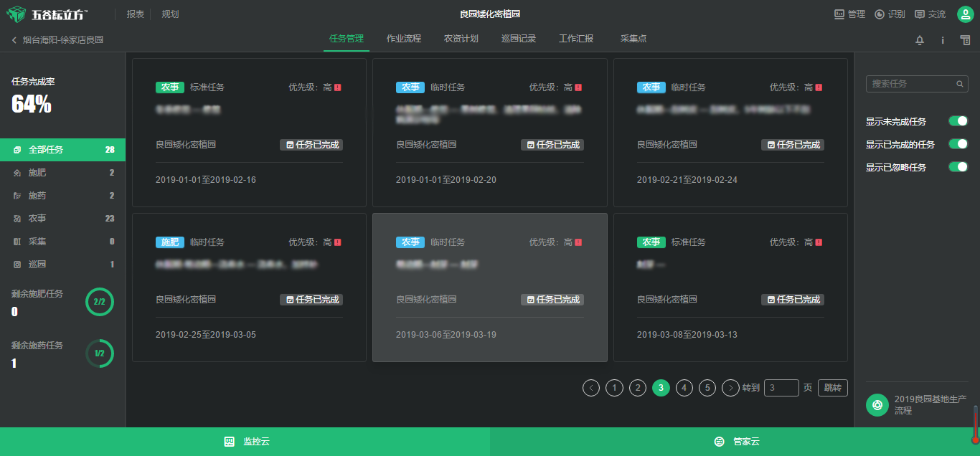The image size is (980, 456).
Task: Go to the previous page with the left chevron
Action: click(x=590, y=387)
